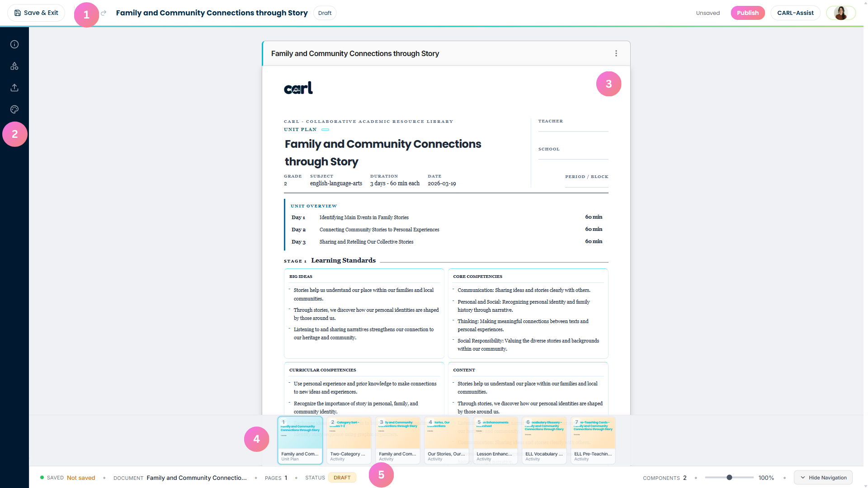Viewport: 868px width, 488px height.
Task: Click the carl logo in document
Action: click(x=298, y=88)
